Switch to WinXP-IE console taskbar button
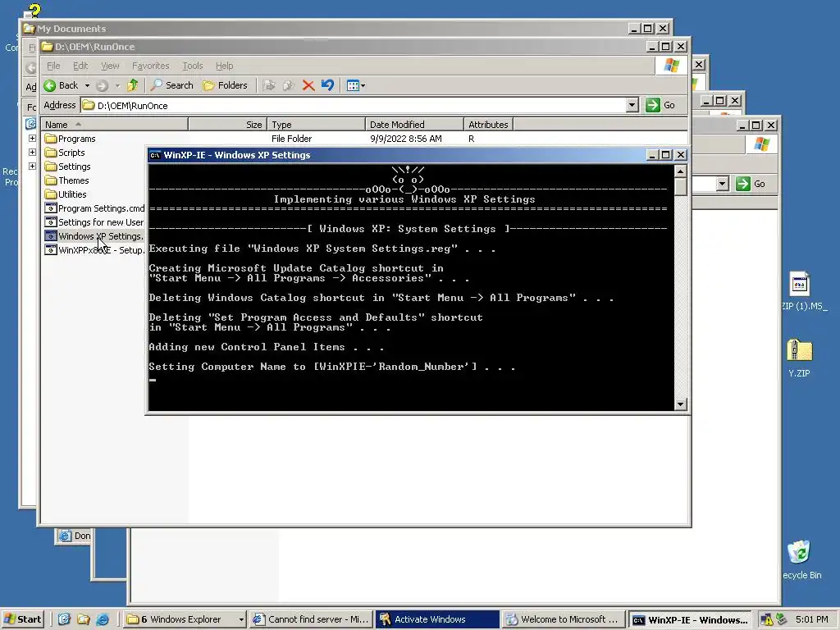Image resolution: width=840 pixels, height=630 pixels. click(x=690, y=620)
